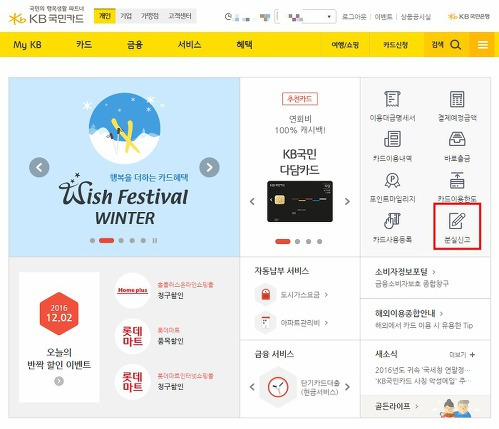
Task: Switch to the 기업 tab
Action: (126, 16)
